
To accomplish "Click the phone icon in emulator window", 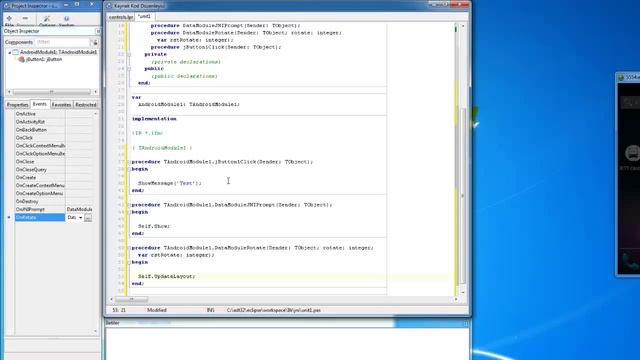I will (631, 261).
